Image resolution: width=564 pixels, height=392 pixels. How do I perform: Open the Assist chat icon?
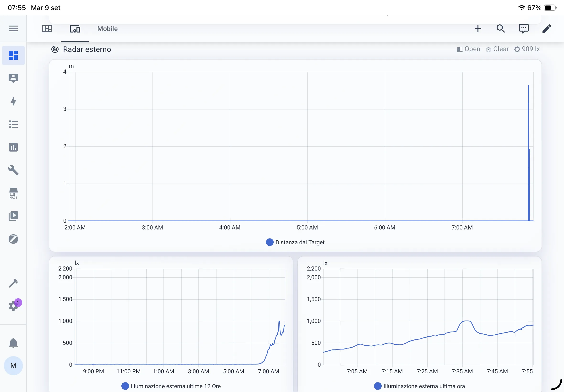(x=523, y=29)
